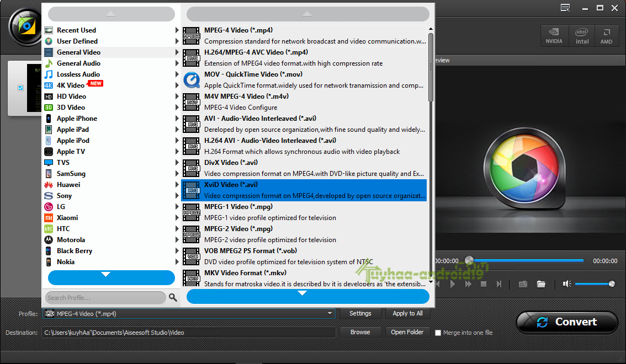Expand the Nokia submenu arrow

tap(177, 261)
